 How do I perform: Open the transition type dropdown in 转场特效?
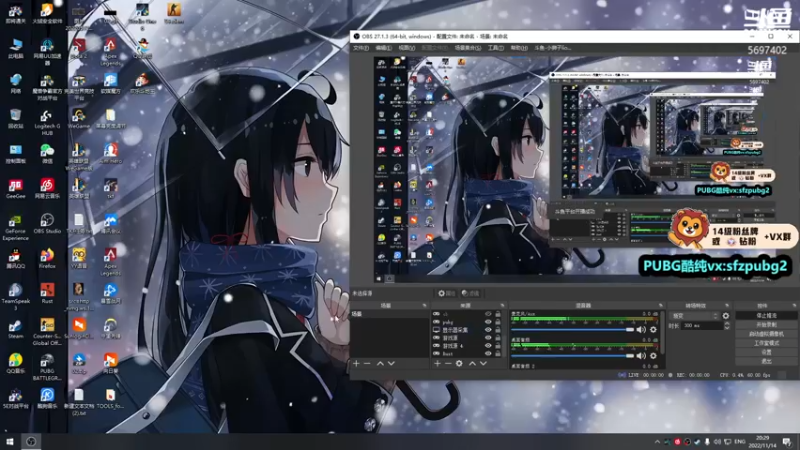click(x=694, y=316)
